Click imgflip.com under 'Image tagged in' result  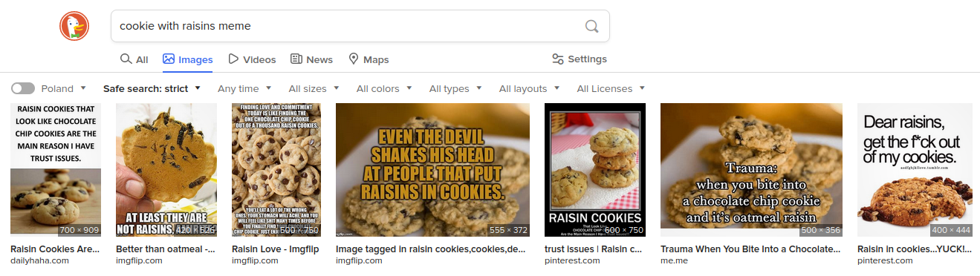(x=359, y=260)
